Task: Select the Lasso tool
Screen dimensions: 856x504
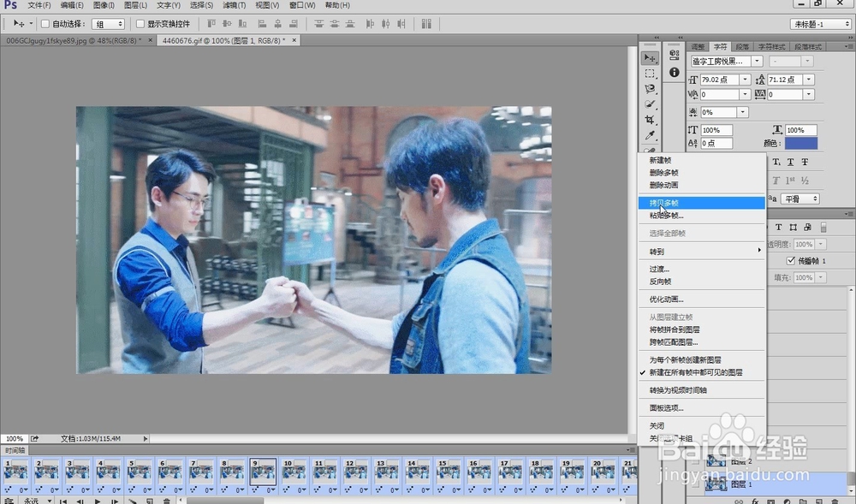Action: (x=650, y=89)
